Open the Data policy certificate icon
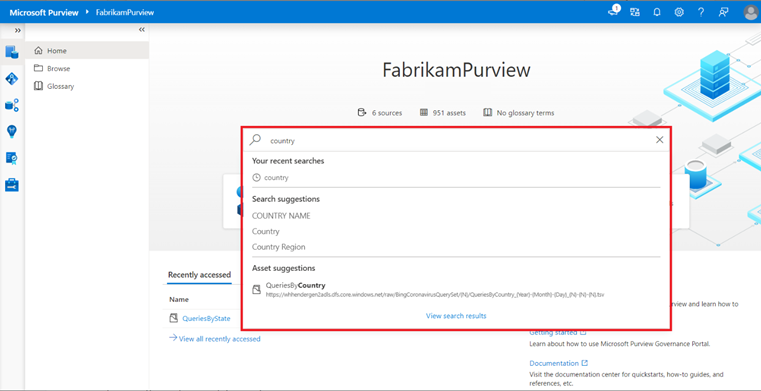This screenshot has width=761, height=391. pyautogui.click(x=12, y=158)
